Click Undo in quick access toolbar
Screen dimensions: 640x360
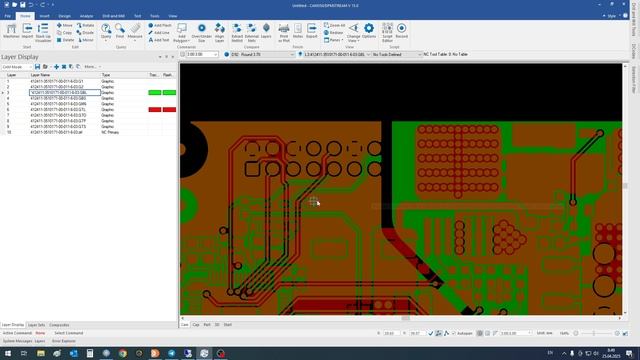[x=31, y=5]
